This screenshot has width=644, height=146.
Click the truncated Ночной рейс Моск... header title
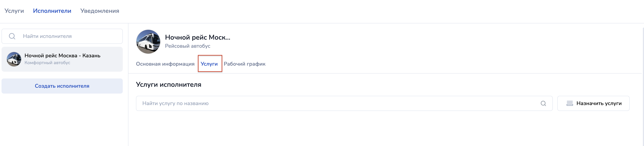(198, 37)
